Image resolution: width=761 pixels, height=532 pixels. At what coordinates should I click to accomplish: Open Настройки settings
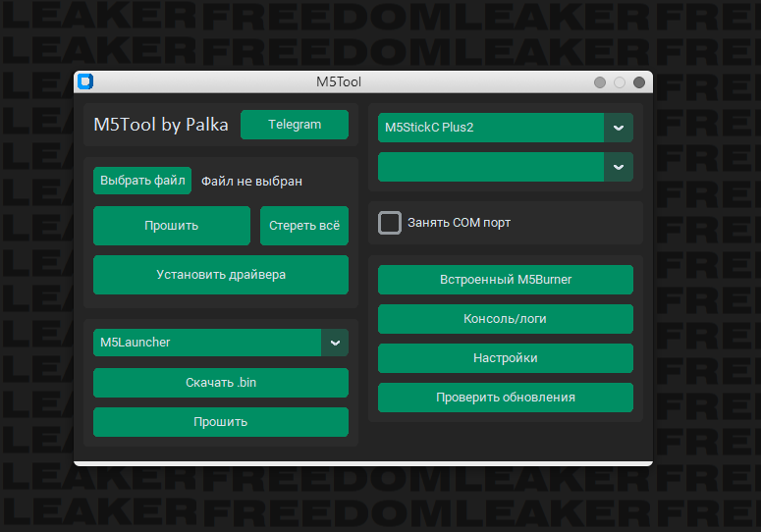(506, 358)
